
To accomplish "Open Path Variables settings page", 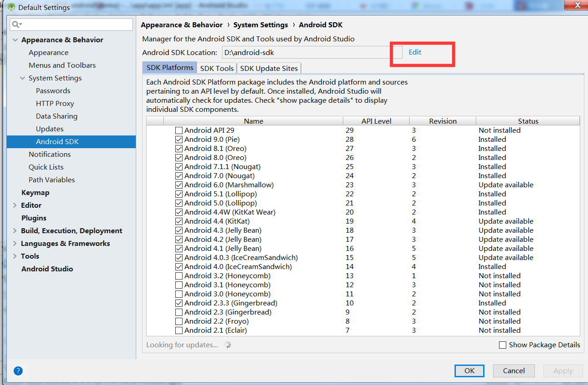I will coord(52,180).
